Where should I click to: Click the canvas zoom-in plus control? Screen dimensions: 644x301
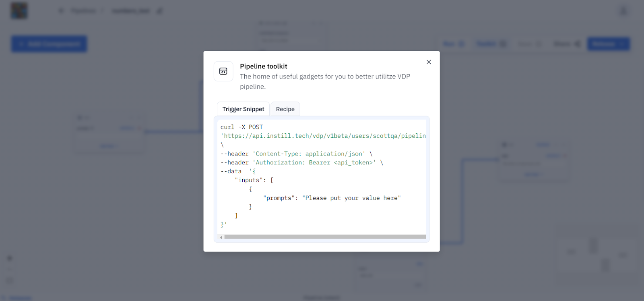[x=10, y=258]
